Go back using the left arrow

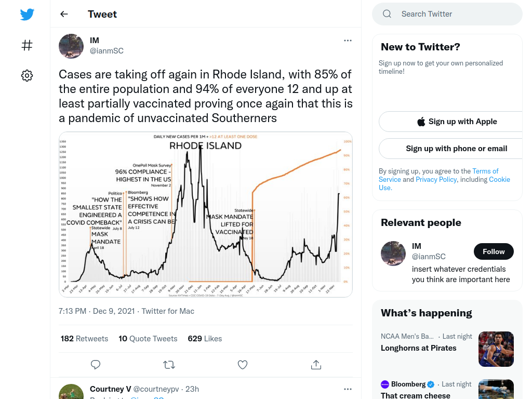(64, 14)
